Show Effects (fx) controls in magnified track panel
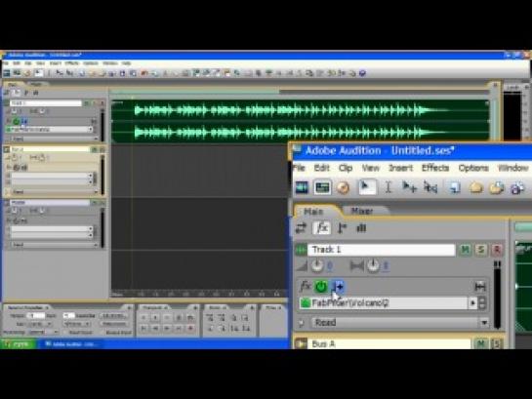This screenshot has height=399, width=532. 321,228
